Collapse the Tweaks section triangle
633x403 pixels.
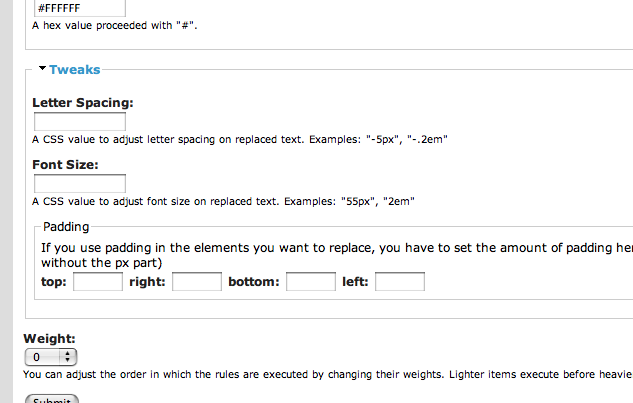click(x=42, y=69)
